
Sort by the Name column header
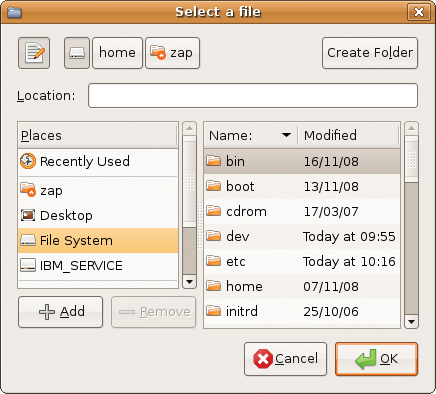pos(250,135)
